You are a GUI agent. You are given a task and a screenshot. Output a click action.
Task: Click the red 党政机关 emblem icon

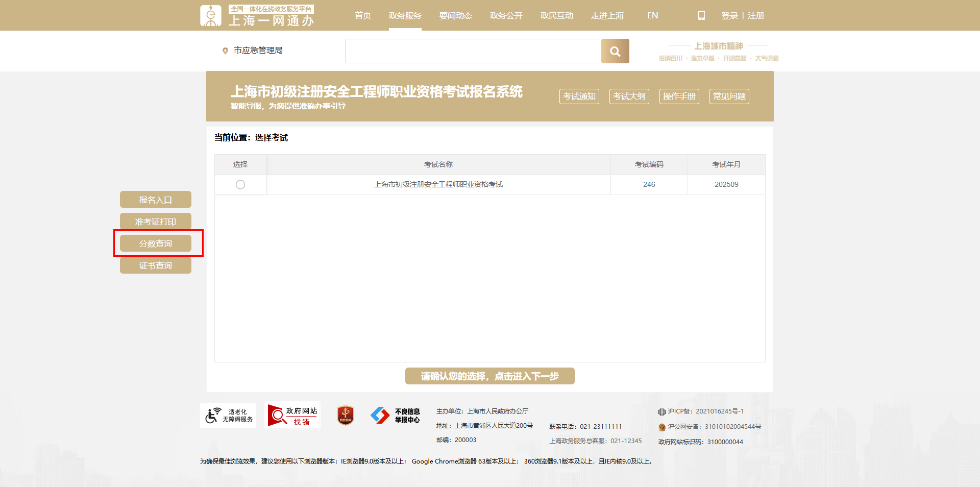(x=346, y=416)
